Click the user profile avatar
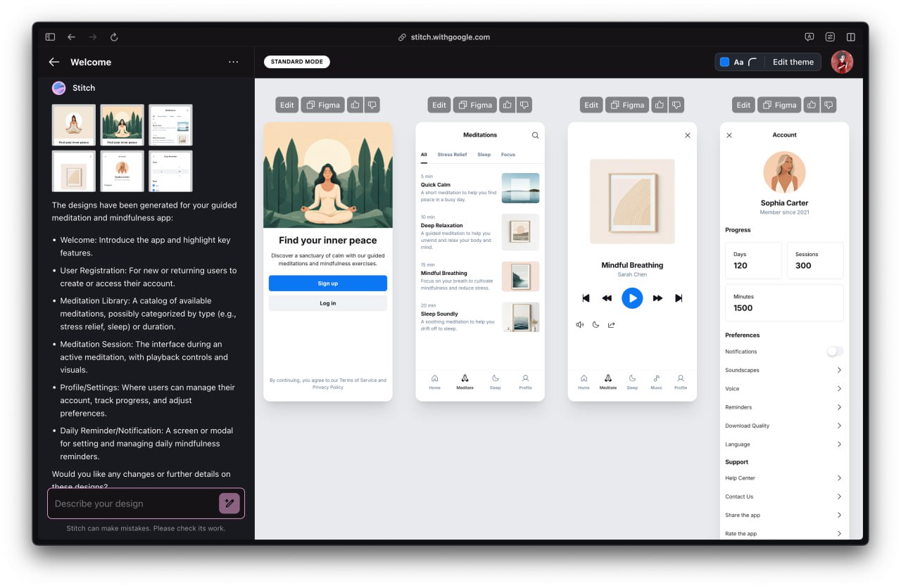The width and height of the screenshot is (901, 588). [842, 62]
